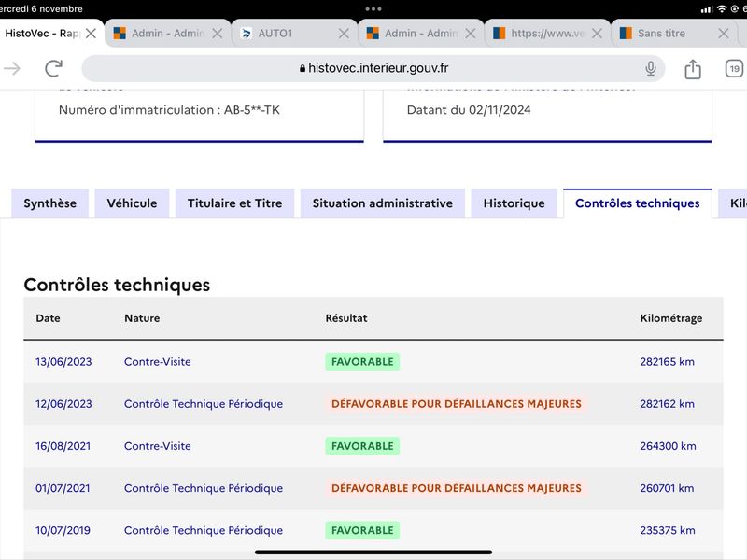Screen dimensions: 747x560
Task: Open the Situation administrative tab
Action: tap(383, 203)
